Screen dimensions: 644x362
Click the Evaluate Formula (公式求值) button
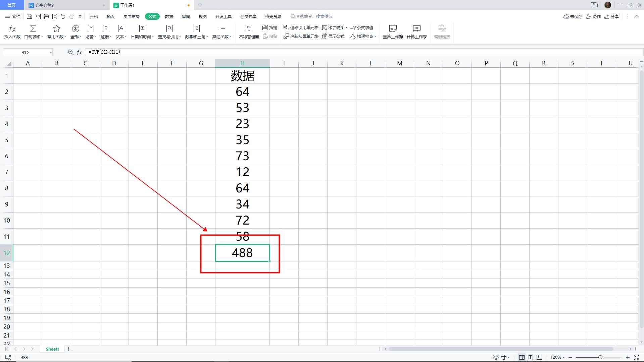coord(361,27)
